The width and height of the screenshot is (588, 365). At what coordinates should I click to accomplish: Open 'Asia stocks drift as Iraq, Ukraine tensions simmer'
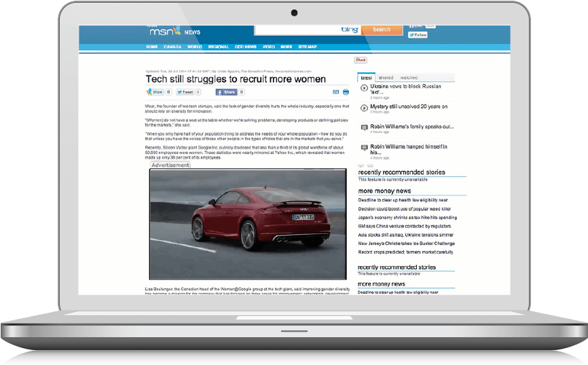coord(406,235)
